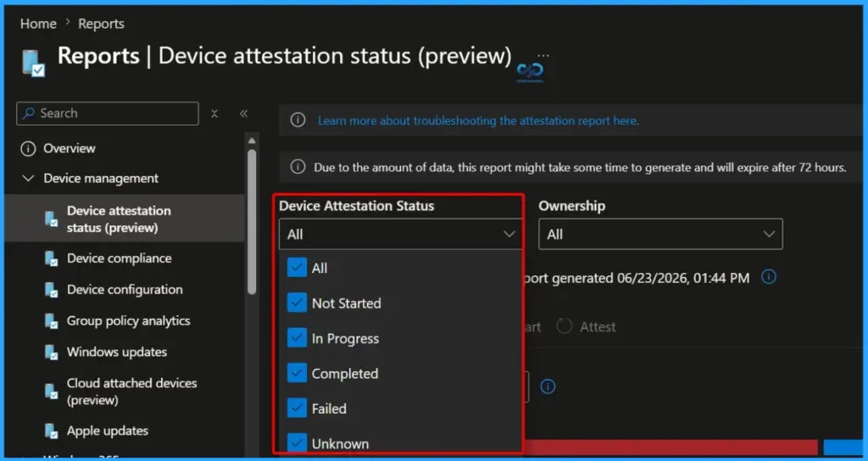Click info icon beside the partially hidden field
Image resolution: width=868 pixels, height=461 pixels.
pos(548,386)
